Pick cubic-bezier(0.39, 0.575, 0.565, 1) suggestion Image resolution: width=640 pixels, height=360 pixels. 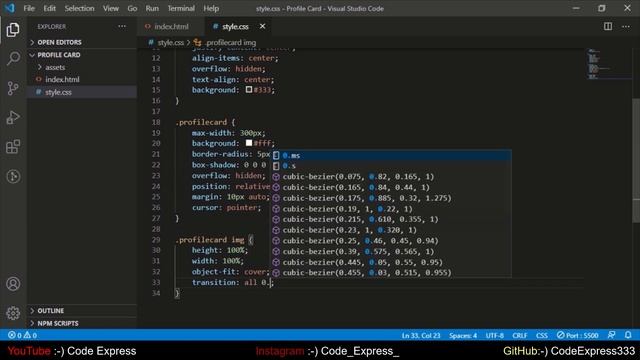(x=392, y=251)
